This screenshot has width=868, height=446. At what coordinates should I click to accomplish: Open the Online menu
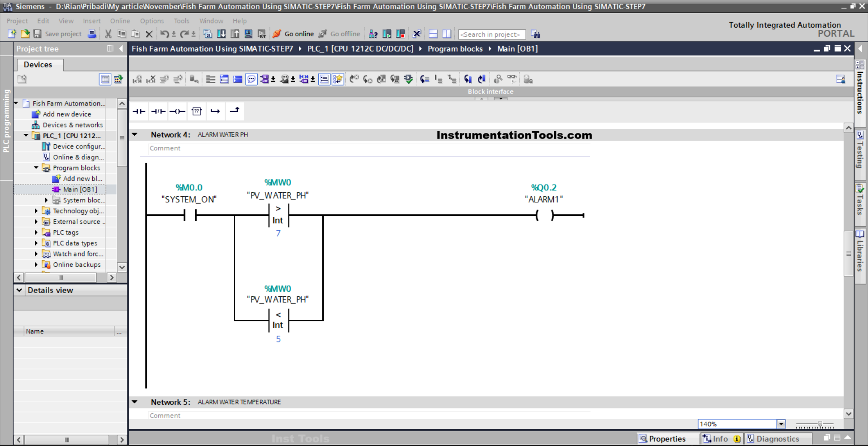point(120,21)
